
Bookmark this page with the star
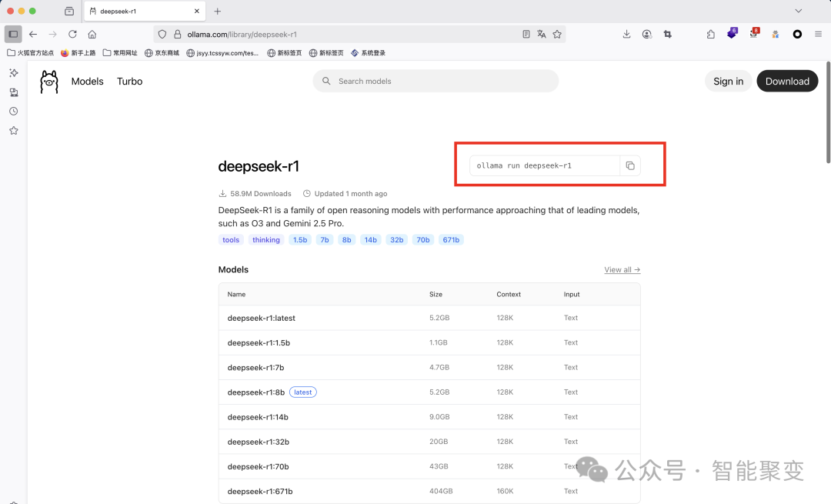point(557,34)
